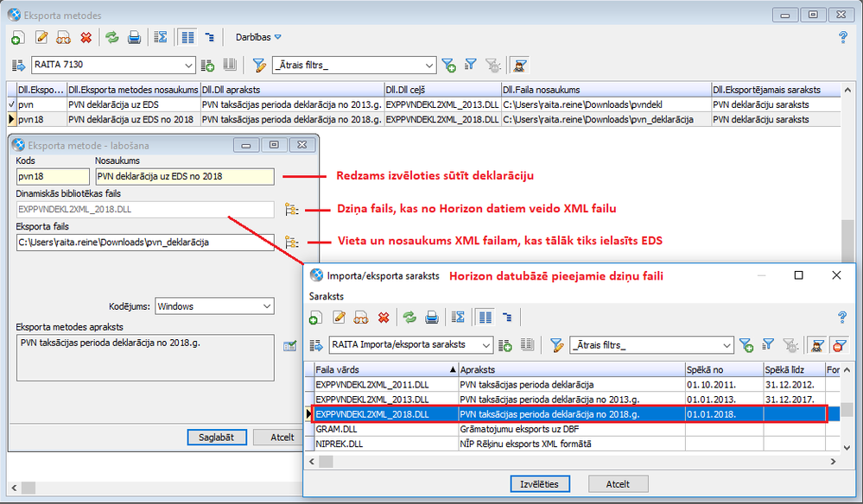
Task: Toggle the filter person icon in Eksporta metodes toolbar
Action: click(520, 65)
